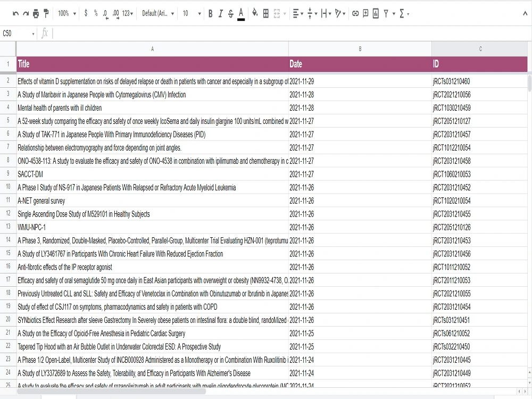Click the date 2021-11-29 cell

(360, 81)
